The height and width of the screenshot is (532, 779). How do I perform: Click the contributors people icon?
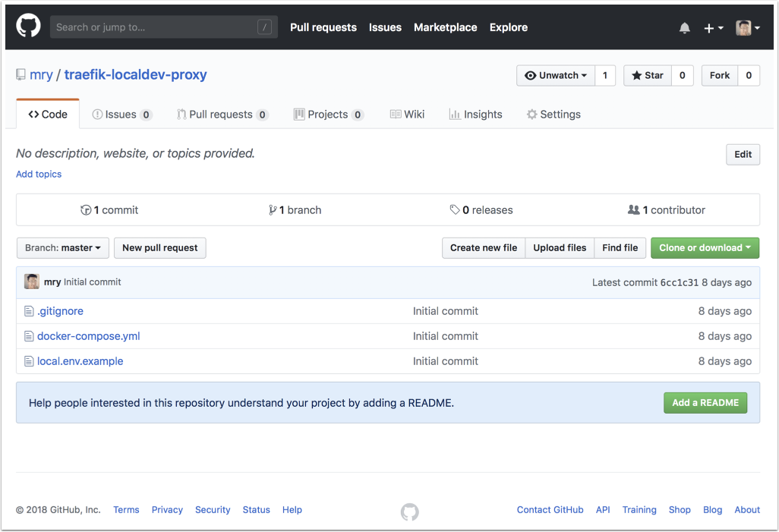point(633,209)
